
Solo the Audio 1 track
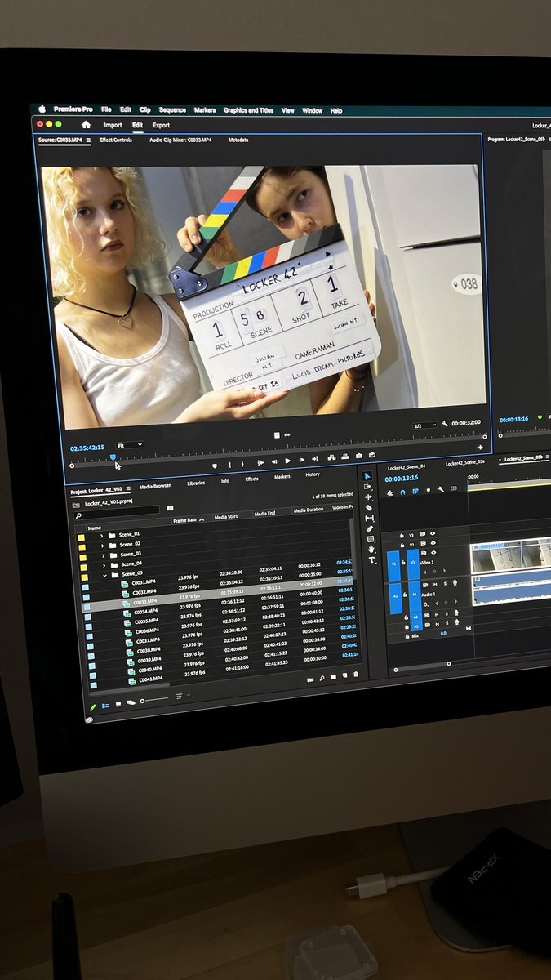[445, 584]
